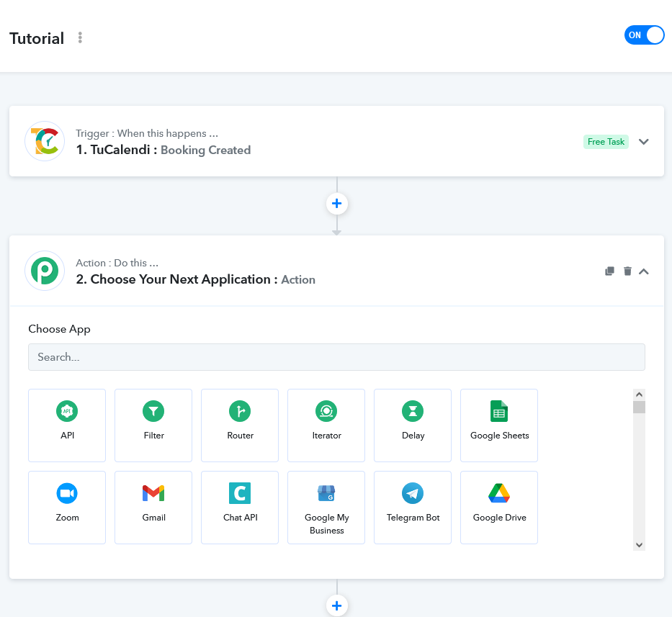Screen dimensions: 672x617
Task: Duplicate the action step with copy icon
Action: (609, 271)
